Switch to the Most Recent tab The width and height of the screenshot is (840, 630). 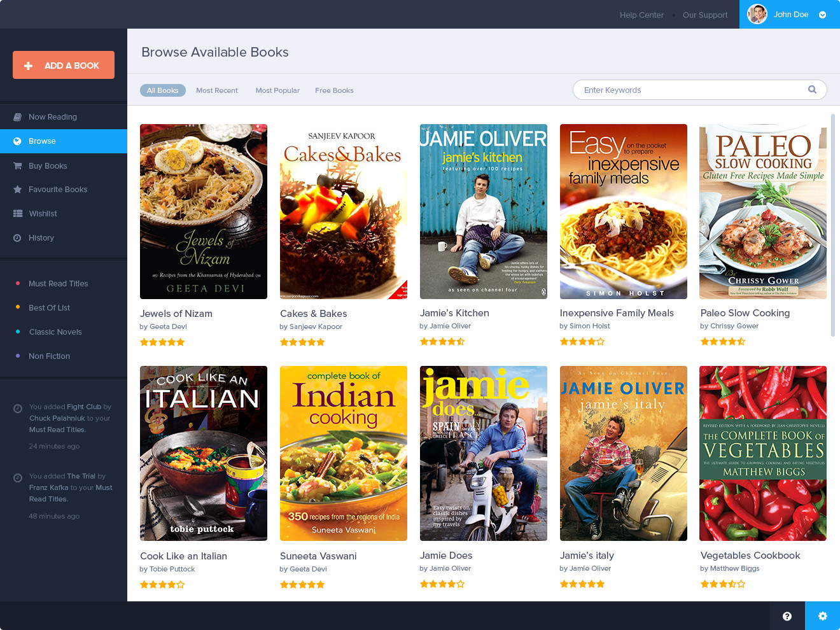pyautogui.click(x=217, y=90)
